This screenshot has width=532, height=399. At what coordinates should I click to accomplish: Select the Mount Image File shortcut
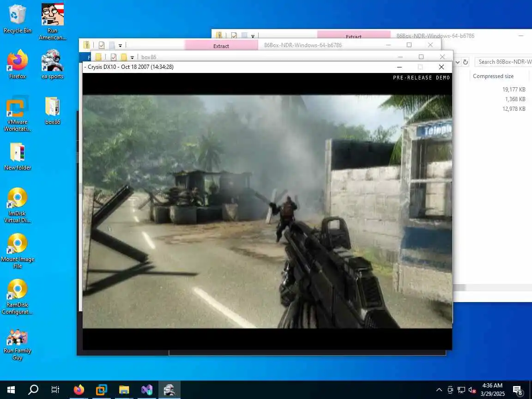pyautogui.click(x=17, y=251)
